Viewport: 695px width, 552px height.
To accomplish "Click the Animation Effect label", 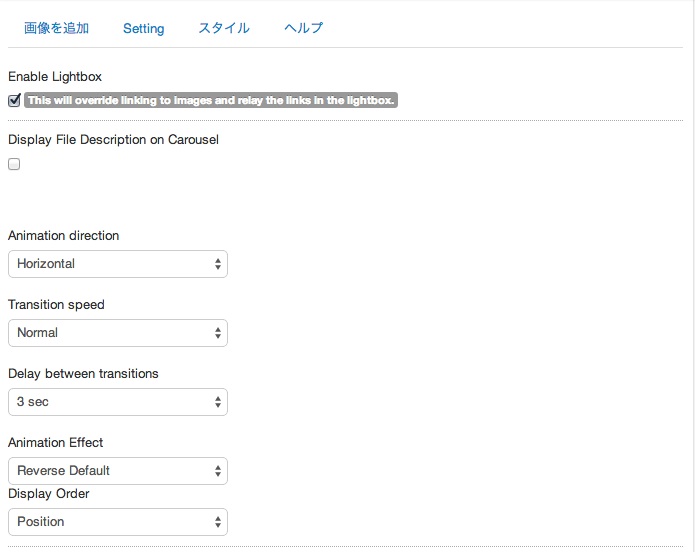I will 55,442.
